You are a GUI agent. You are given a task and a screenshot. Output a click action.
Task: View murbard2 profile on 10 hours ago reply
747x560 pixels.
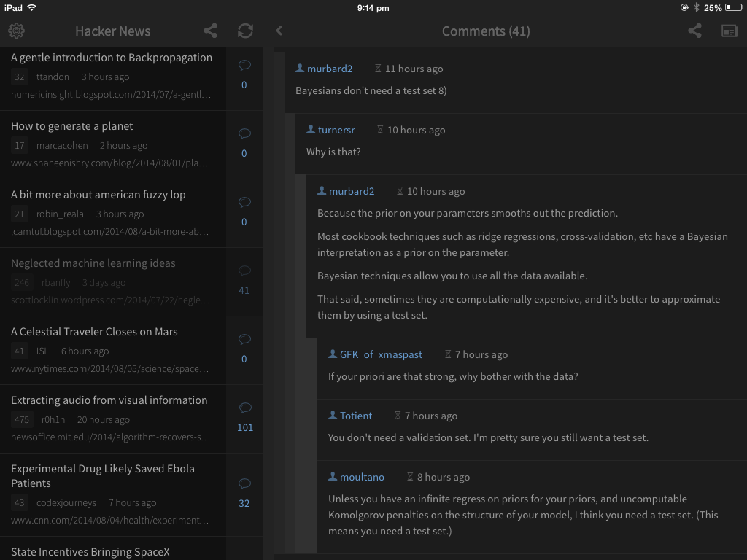tap(352, 192)
